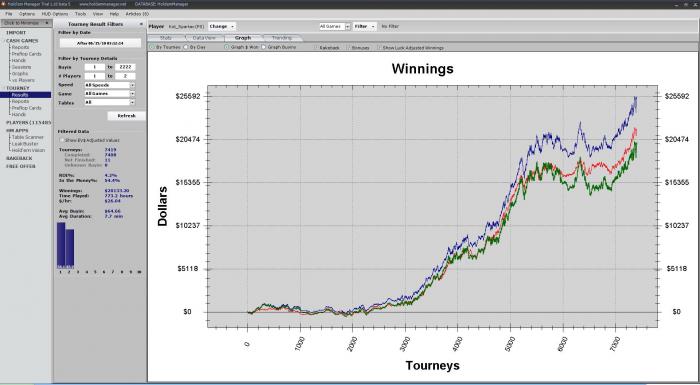Image resolution: width=700 pixels, height=385 pixels.
Task: Open Hands under Cash Games
Action: tap(19, 60)
